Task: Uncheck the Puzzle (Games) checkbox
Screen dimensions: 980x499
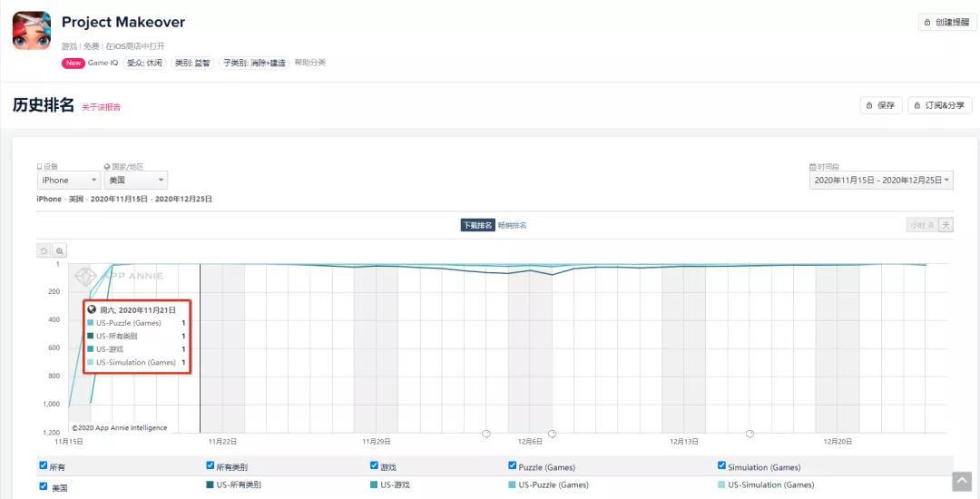Action: coord(513,466)
